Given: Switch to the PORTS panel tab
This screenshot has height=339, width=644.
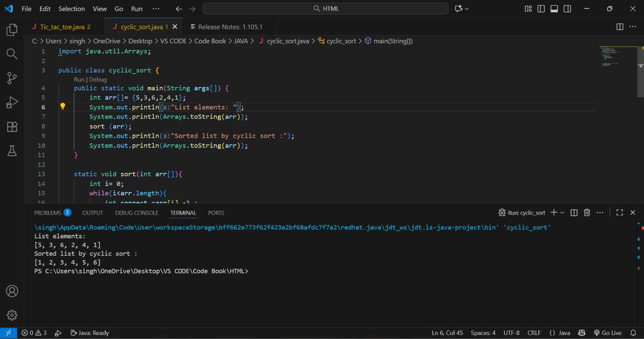Looking at the screenshot, I should (x=216, y=212).
